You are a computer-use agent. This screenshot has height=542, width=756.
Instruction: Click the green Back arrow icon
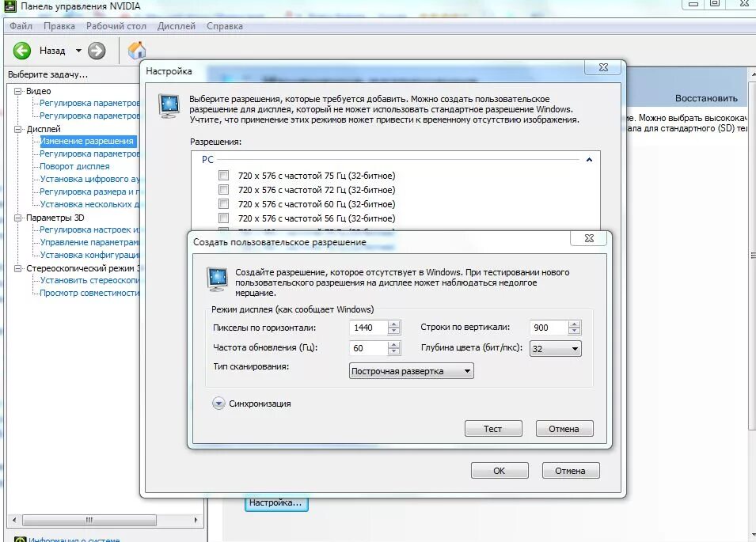click(x=21, y=51)
